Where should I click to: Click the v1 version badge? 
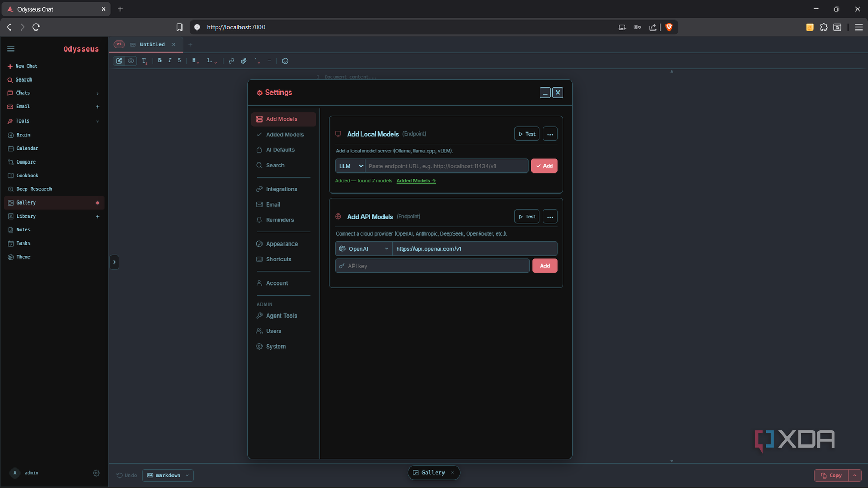[x=119, y=45]
